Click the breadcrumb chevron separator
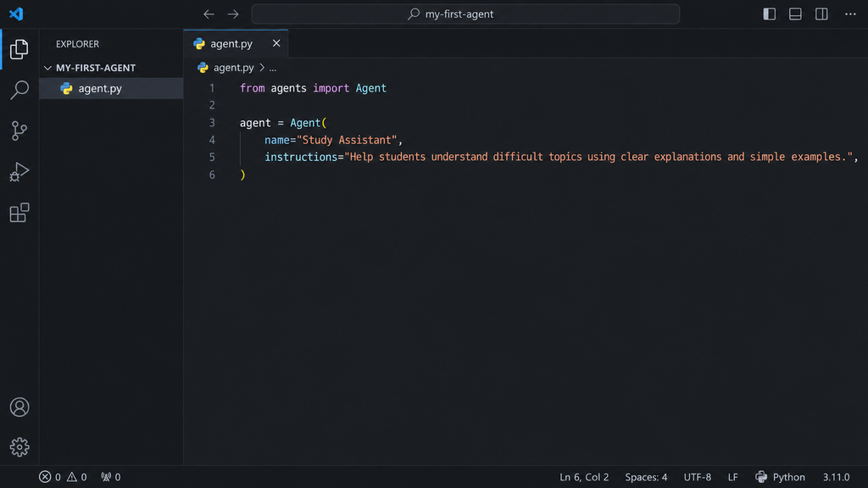868x488 pixels. 262,68
